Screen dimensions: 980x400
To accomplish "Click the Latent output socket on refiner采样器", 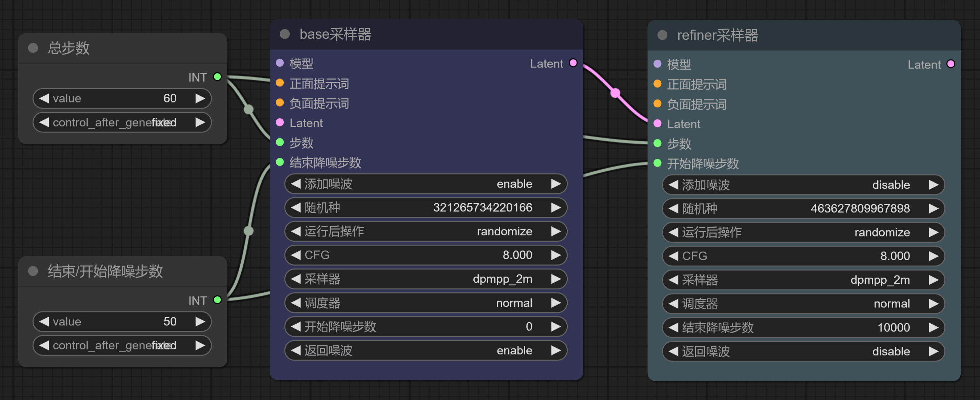I will [x=951, y=64].
